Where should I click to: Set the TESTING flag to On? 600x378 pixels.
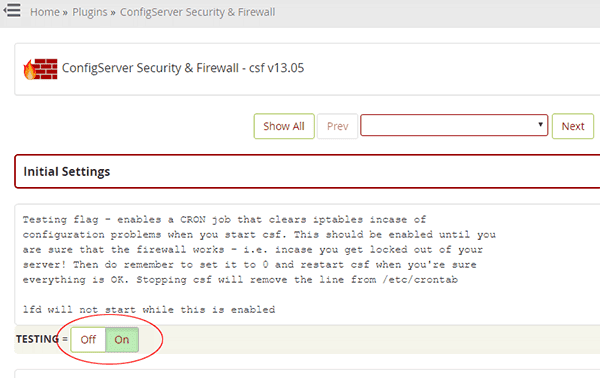(122, 340)
